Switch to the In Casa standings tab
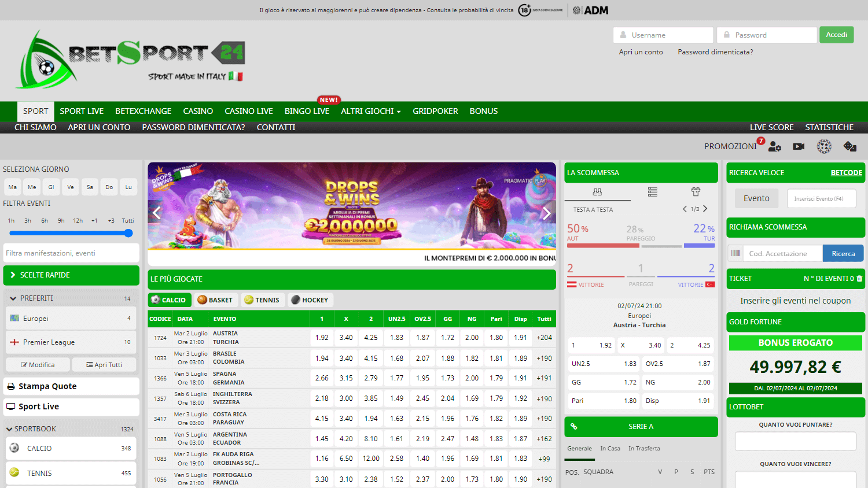The image size is (868, 488). [x=610, y=449]
